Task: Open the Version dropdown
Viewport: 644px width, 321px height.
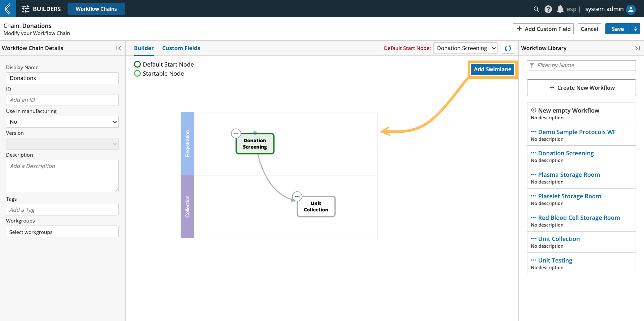Action: (62, 144)
